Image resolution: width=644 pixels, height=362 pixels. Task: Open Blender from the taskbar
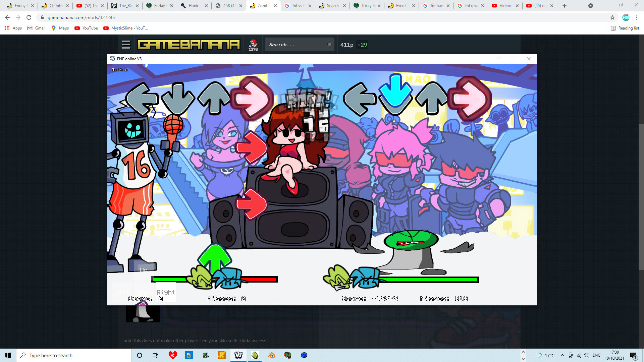pyautogui.click(x=271, y=355)
